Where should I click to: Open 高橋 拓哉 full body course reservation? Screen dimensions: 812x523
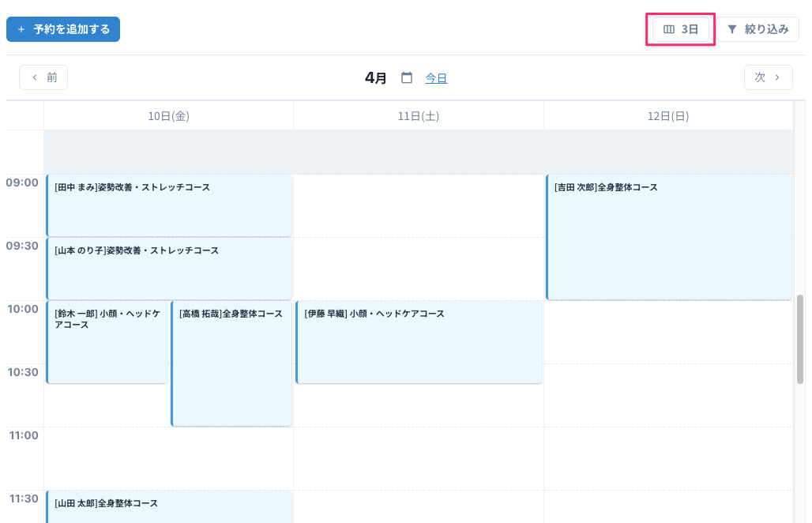231,363
